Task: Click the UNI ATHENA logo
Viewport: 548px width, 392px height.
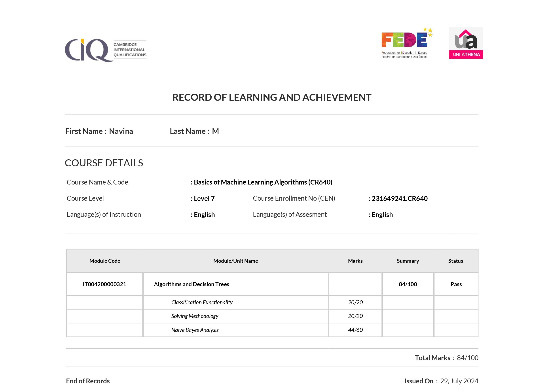Action: click(466, 43)
